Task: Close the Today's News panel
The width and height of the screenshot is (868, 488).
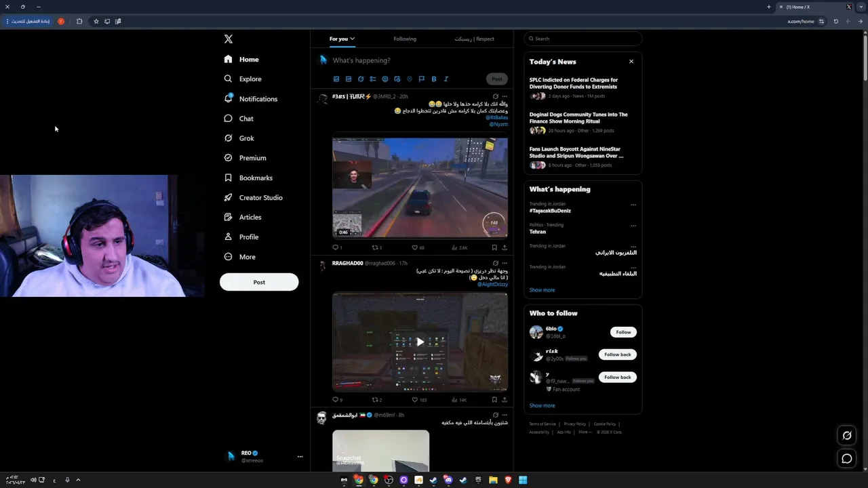Action: (x=631, y=62)
